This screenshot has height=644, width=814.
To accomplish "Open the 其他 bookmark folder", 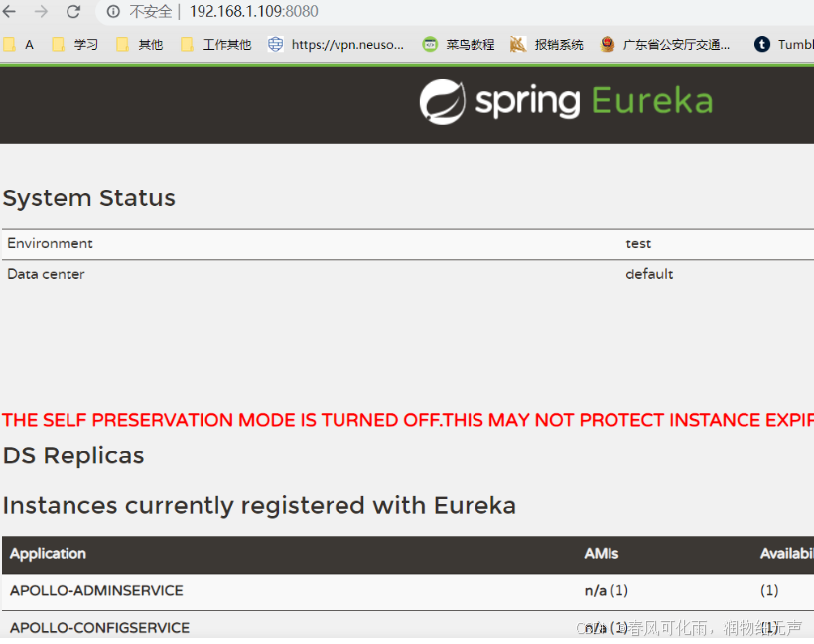I will tap(140, 44).
